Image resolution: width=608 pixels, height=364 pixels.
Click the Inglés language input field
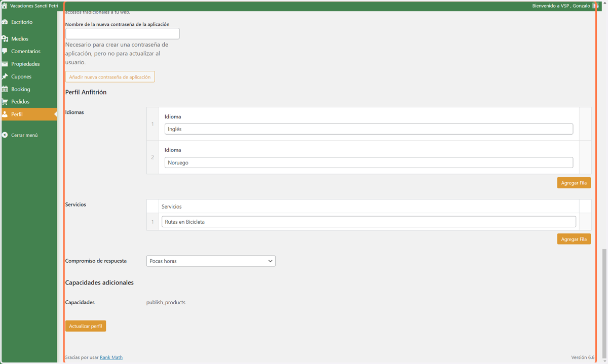point(369,129)
